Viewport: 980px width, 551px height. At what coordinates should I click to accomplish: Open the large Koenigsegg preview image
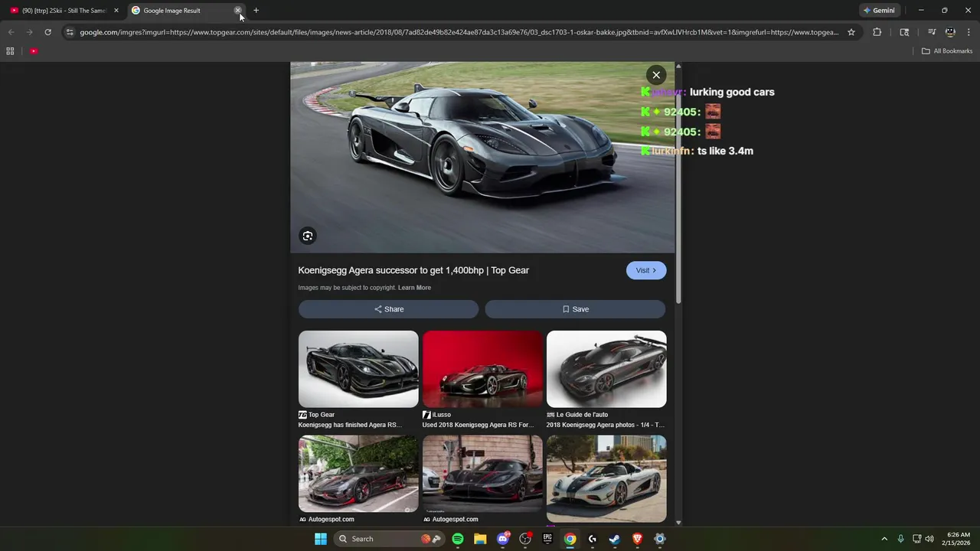482,157
